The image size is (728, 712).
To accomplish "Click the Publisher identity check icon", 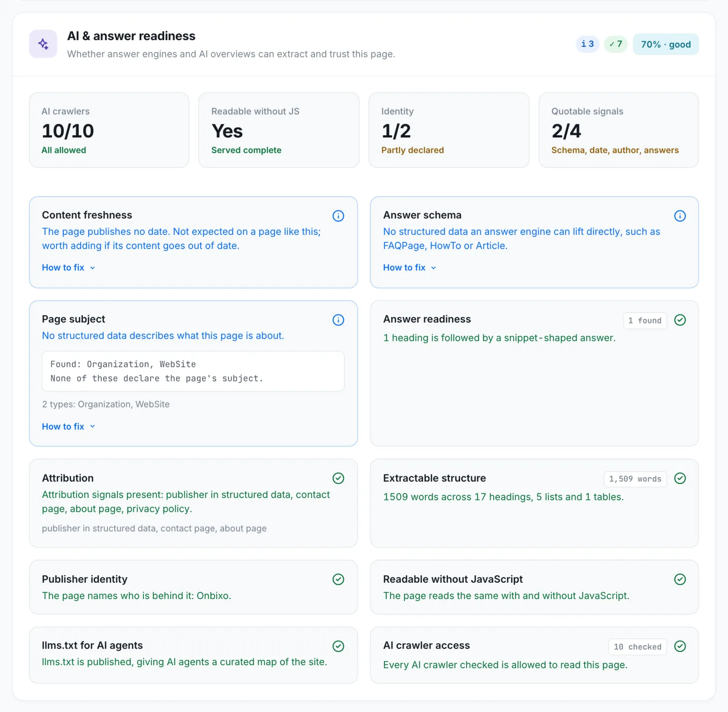I will click(x=338, y=579).
